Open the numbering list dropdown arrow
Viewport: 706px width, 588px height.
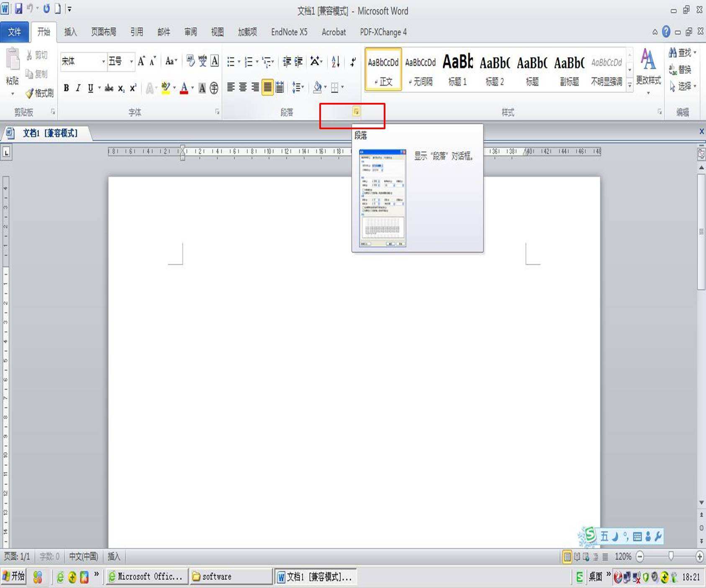click(x=257, y=62)
